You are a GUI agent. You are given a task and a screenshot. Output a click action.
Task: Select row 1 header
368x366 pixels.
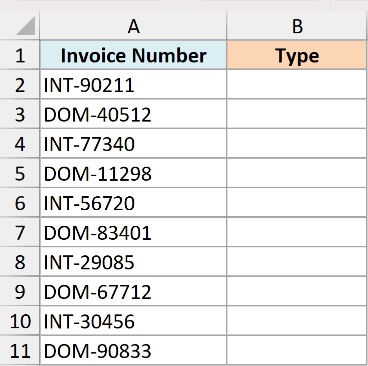tap(20, 55)
